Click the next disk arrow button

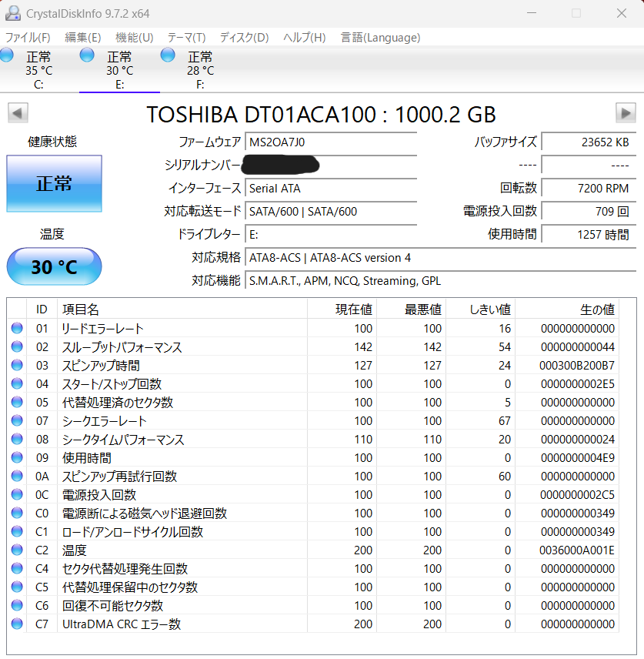(626, 113)
